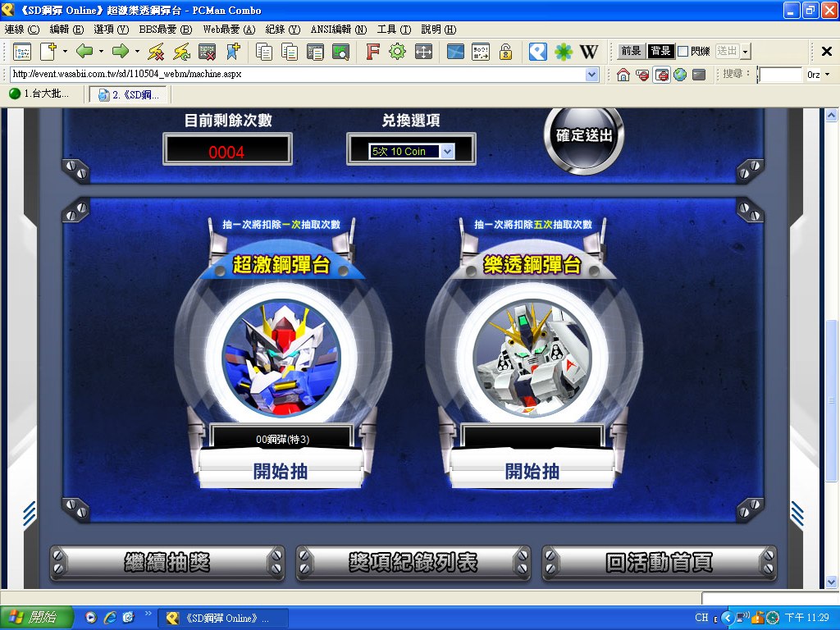The image size is (840, 630).
Task: Open the Web最愛 (A) menu
Action: 229,30
